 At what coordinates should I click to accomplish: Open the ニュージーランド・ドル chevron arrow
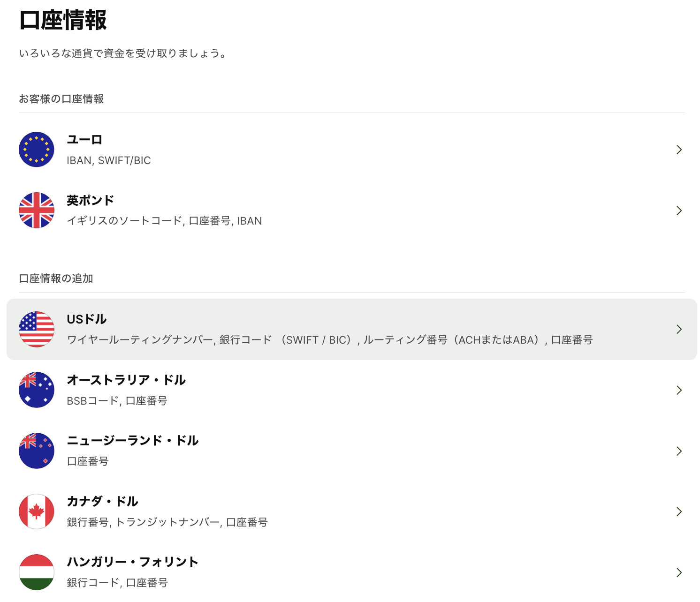click(x=679, y=451)
